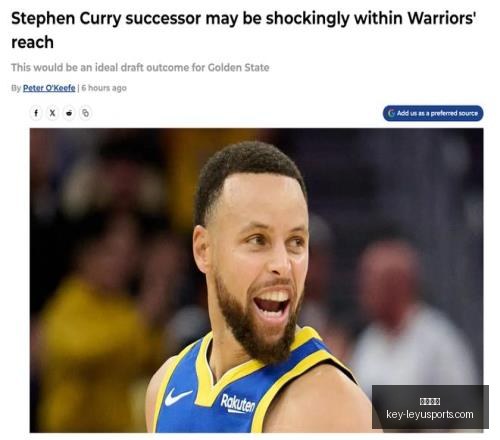Copy the article link icon

(86, 113)
